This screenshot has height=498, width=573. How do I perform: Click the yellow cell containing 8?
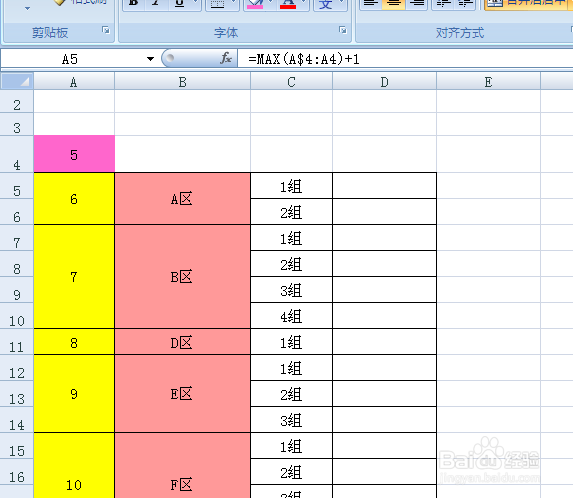[x=74, y=342]
